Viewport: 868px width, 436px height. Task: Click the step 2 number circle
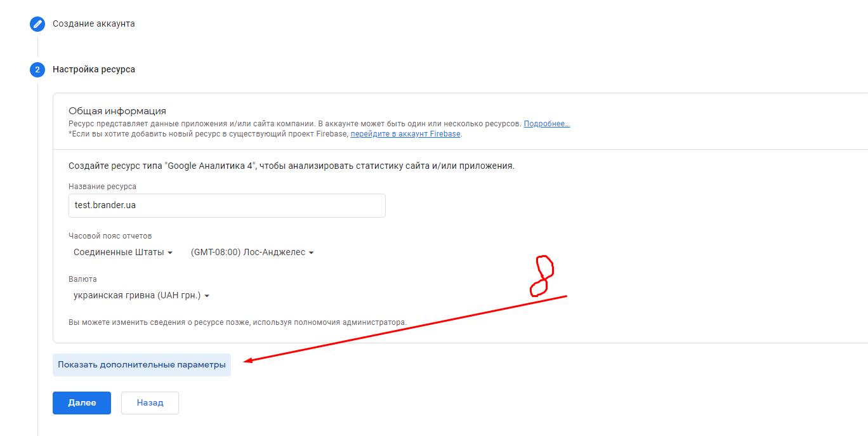coord(37,70)
